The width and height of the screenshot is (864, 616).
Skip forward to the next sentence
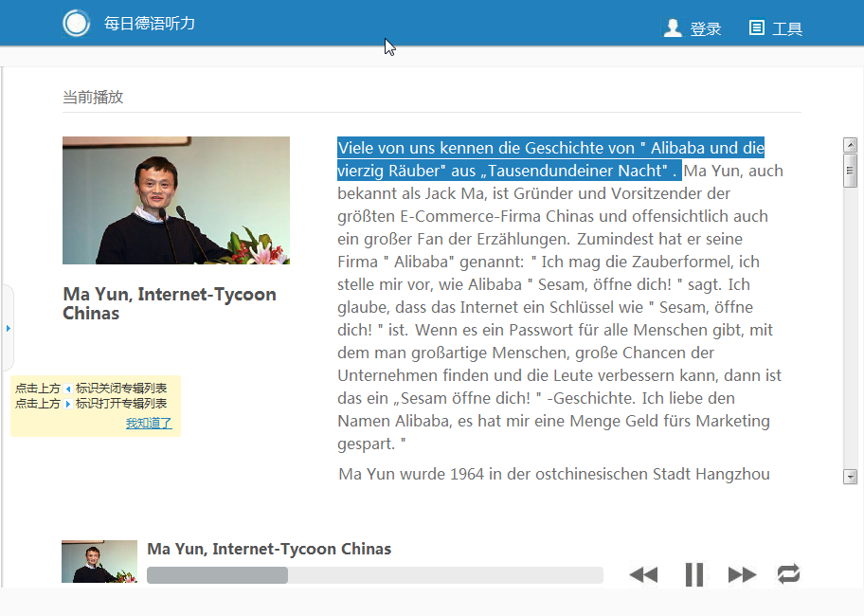tap(742, 574)
